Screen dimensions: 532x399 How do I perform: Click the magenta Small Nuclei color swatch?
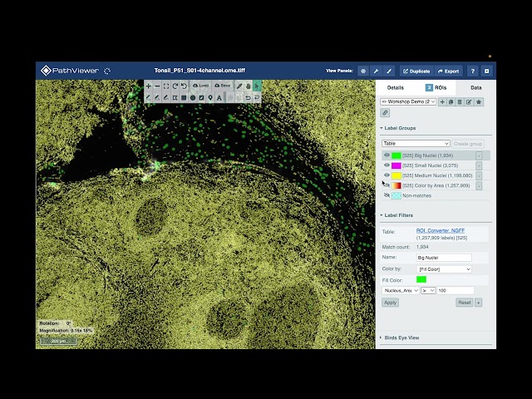[x=397, y=165]
